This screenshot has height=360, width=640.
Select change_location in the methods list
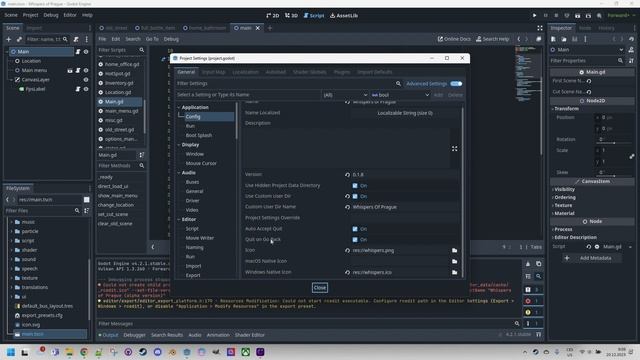(x=116, y=205)
